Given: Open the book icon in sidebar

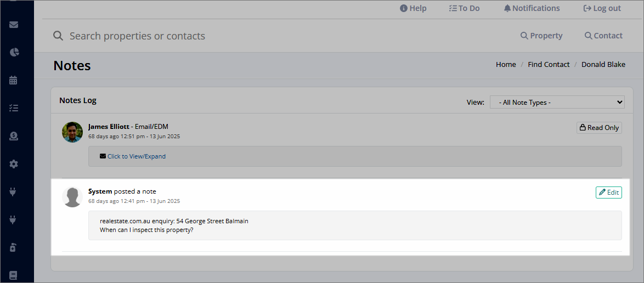Looking at the screenshot, I should point(13,275).
